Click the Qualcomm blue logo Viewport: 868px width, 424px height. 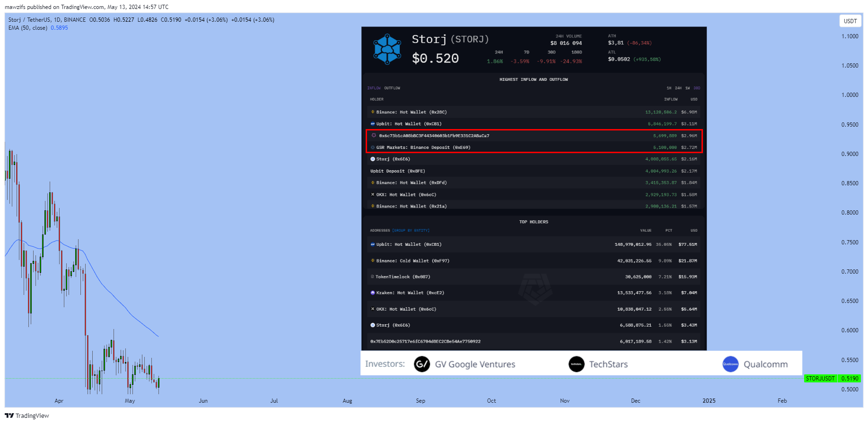[730, 364]
